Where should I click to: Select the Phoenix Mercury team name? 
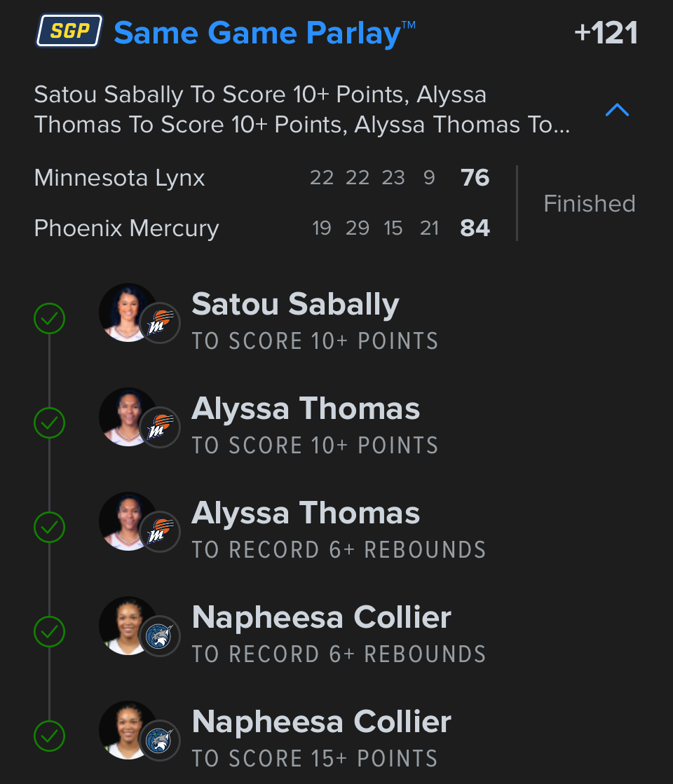(126, 228)
